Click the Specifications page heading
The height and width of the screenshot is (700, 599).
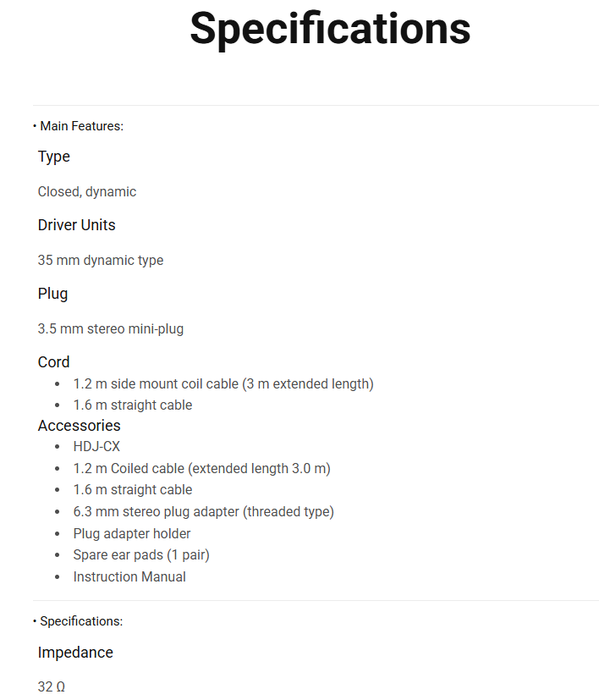coord(330,29)
